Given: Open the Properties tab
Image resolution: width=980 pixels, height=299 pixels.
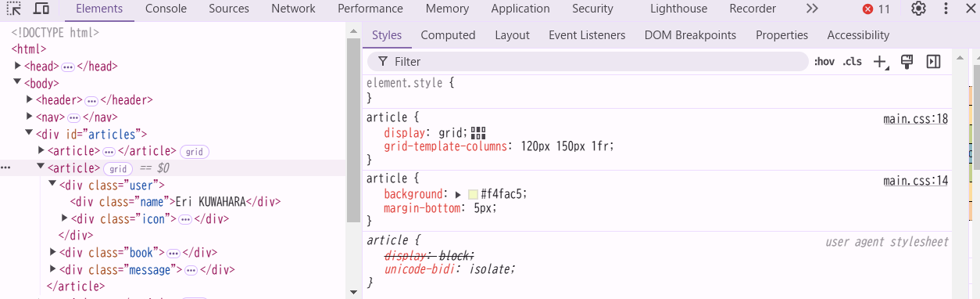Looking at the screenshot, I should 781,35.
